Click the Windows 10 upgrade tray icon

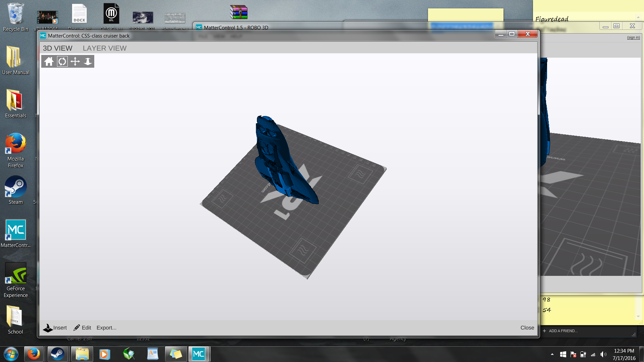tap(563, 354)
